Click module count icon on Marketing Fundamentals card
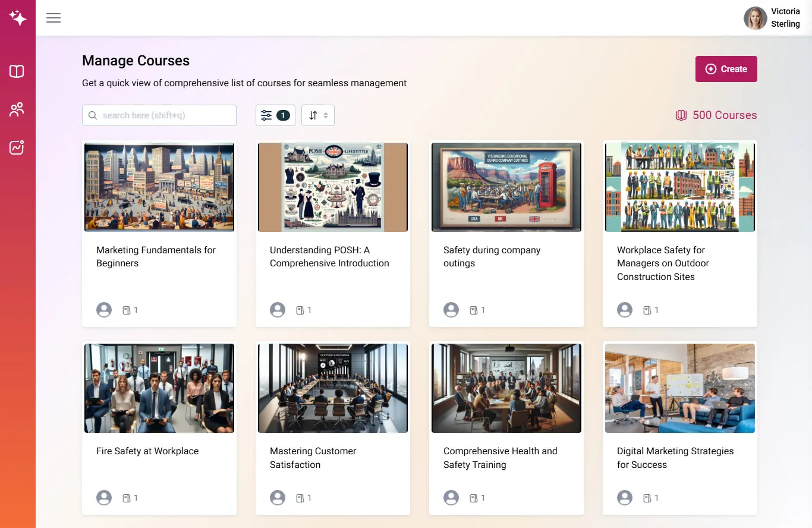812x528 pixels. pyautogui.click(x=126, y=310)
